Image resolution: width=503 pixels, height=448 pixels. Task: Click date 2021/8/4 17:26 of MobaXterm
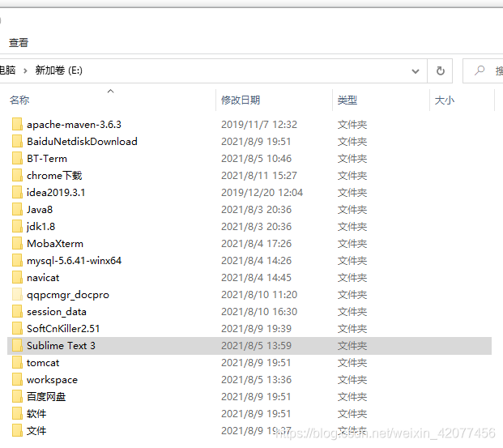[256, 243]
